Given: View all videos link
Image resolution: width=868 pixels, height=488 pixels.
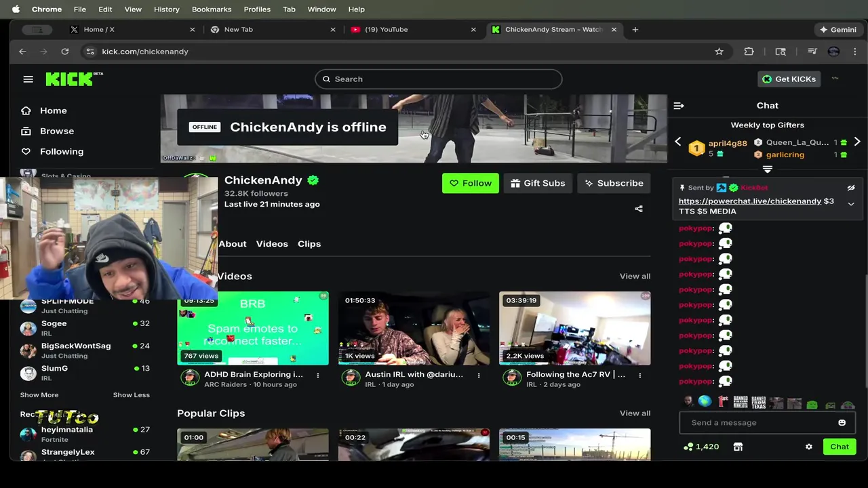Looking at the screenshot, I should [x=635, y=276].
